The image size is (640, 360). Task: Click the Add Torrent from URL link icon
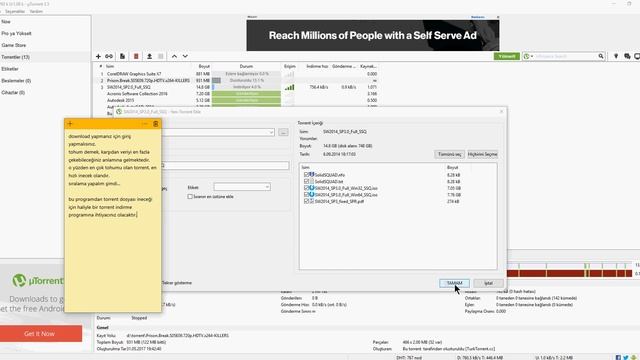[109, 56]
